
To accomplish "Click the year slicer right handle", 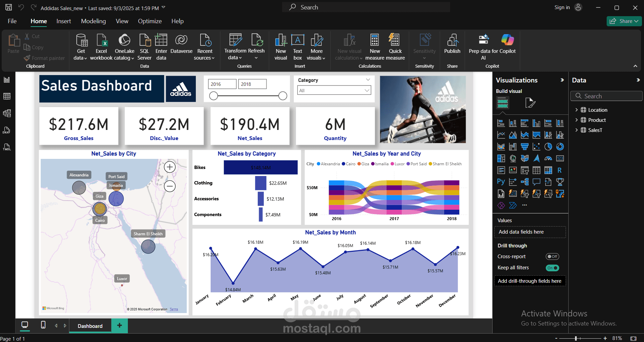I will pyautogui.click(x=283, y=96).
